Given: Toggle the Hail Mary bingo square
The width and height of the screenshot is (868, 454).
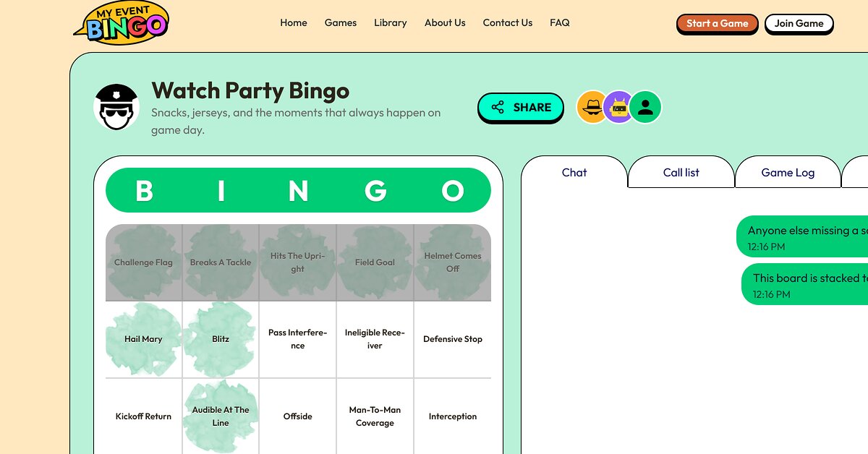Looking at the screenshot, I should pos(143,339).
